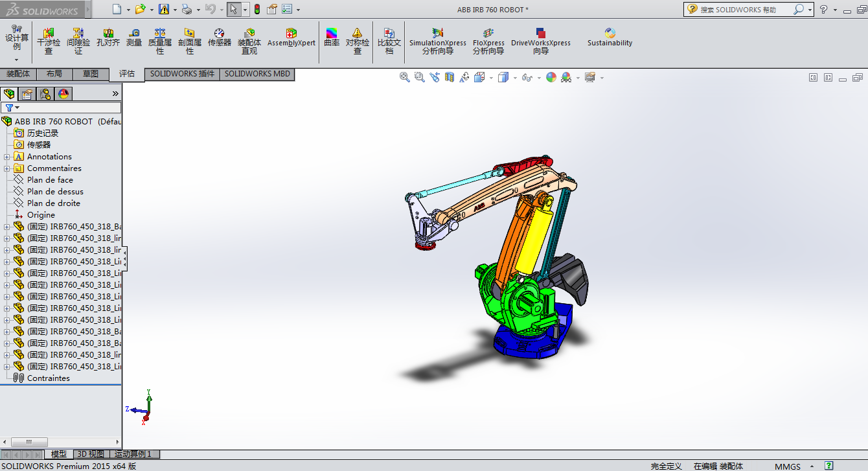
Task: Select 历史记录 in the feature tree
Action: click(x=43, y=133)
